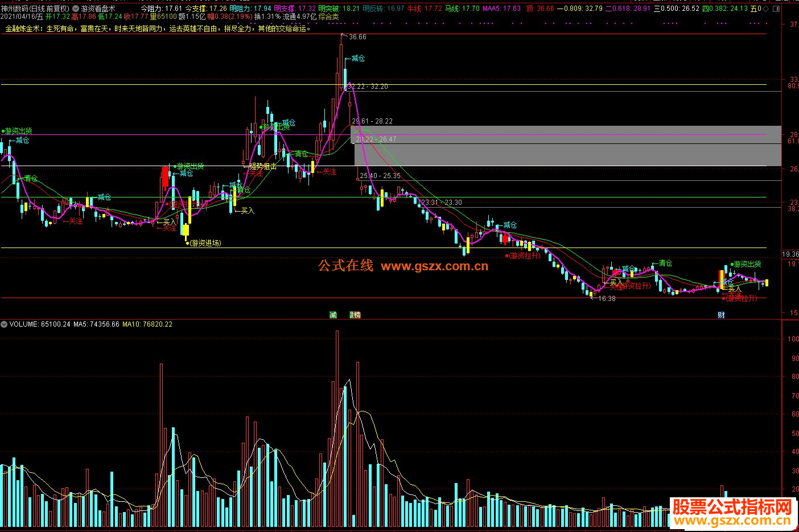
Task: Click the 综合类 sector label
Action: coord(328,17)
